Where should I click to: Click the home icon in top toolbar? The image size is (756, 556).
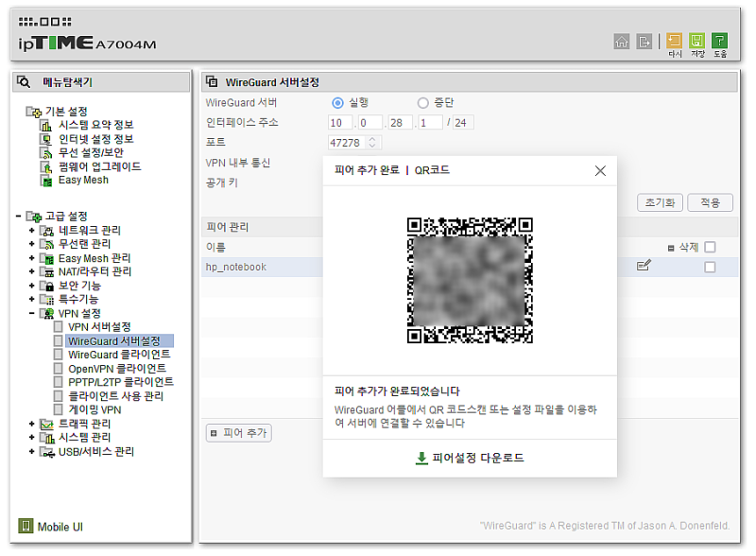[622, 42]
